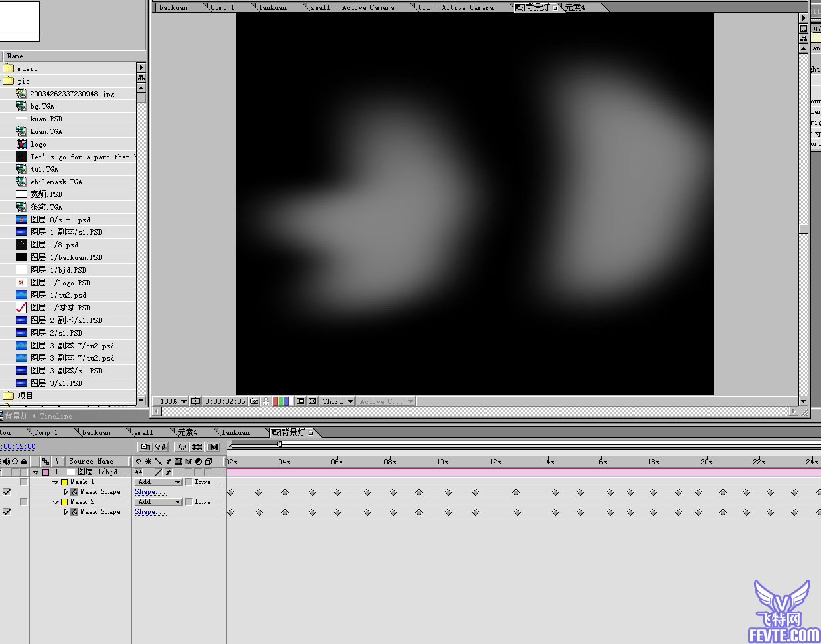
Task: Take a snapshot with the camera icon
Action: (x=254, y=401)
